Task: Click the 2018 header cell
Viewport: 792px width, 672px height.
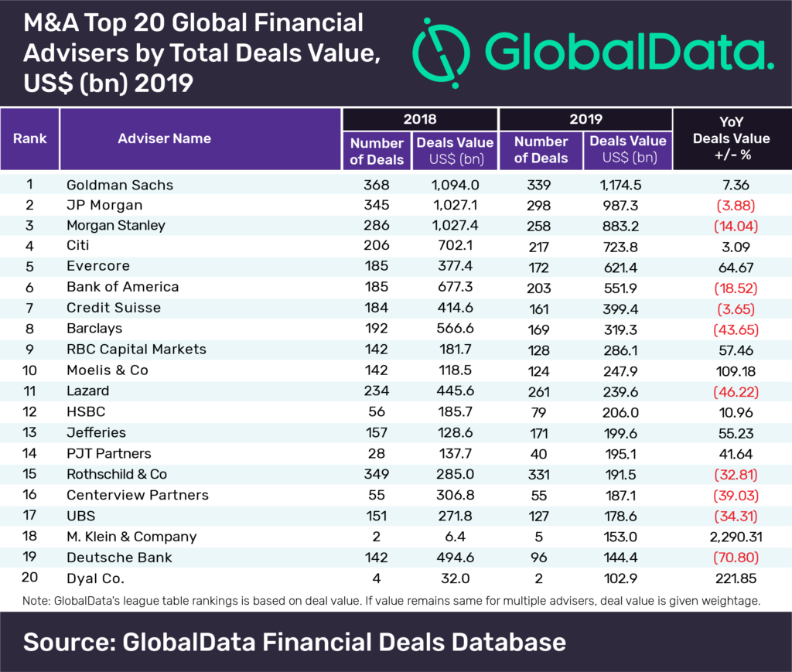Action: [x=420, y=119]
